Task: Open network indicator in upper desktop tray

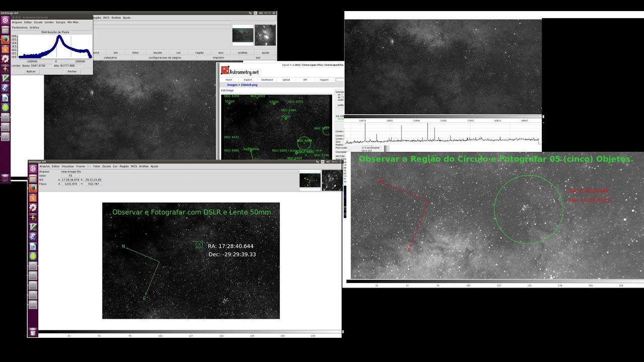Action: [250, 13]
